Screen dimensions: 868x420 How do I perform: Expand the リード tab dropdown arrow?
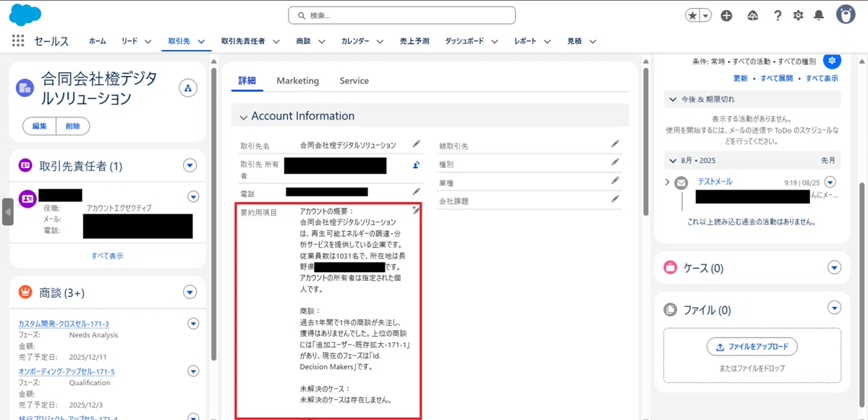pyautogui.click(x=148, y=41)
